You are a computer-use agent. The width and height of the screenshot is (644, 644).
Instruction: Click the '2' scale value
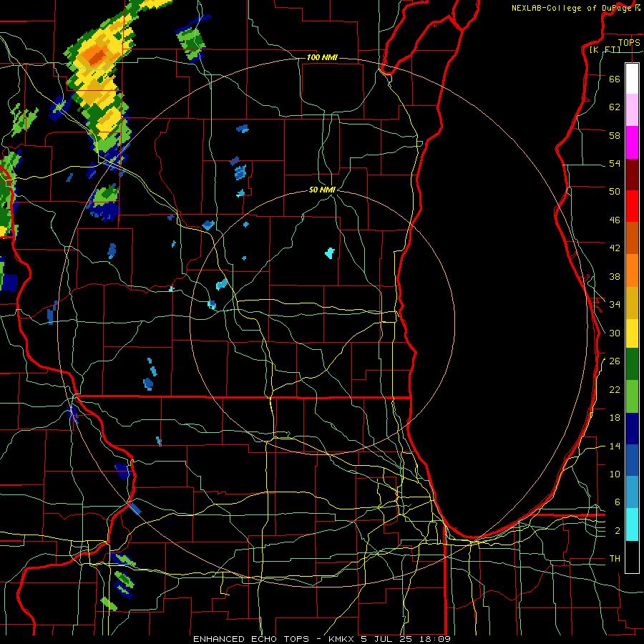click(x=618, y=530)
